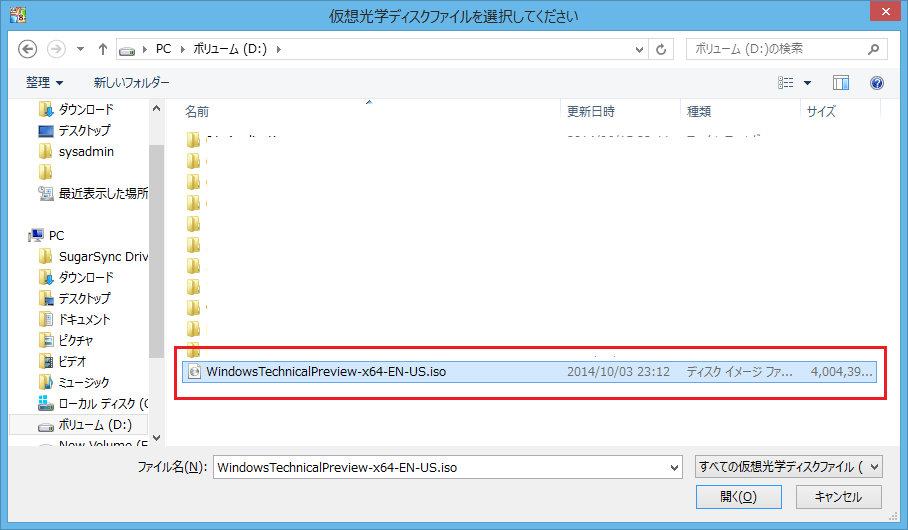Viewport: 908px width, 530px height.
Task: Expand the file name history dropdown
Action: (x=675, y=467)
